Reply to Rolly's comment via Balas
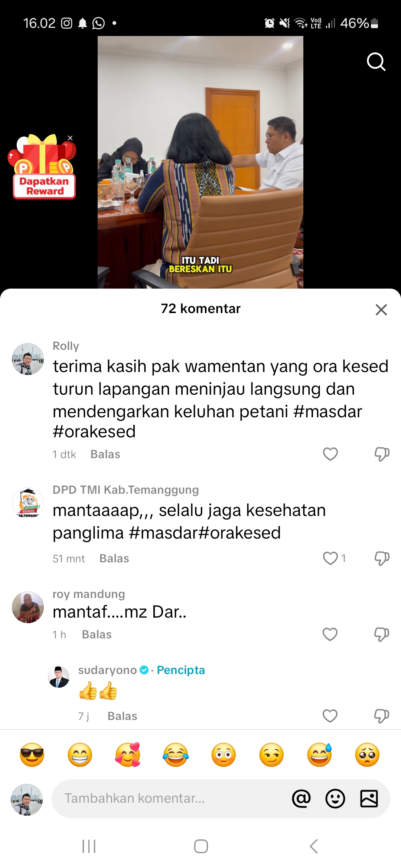The height and width of the screenshot is (868, 401). (x=105, y=454)
